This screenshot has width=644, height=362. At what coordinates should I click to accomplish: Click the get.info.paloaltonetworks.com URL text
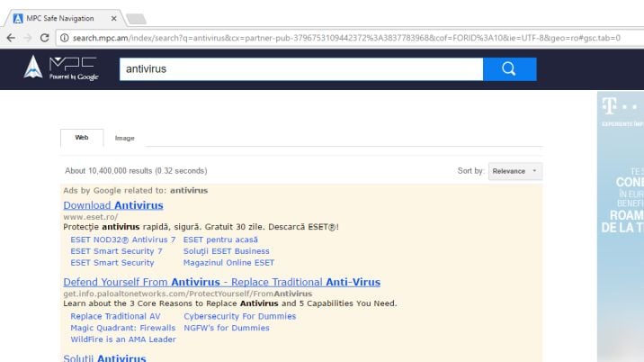[x=188, y=294]
